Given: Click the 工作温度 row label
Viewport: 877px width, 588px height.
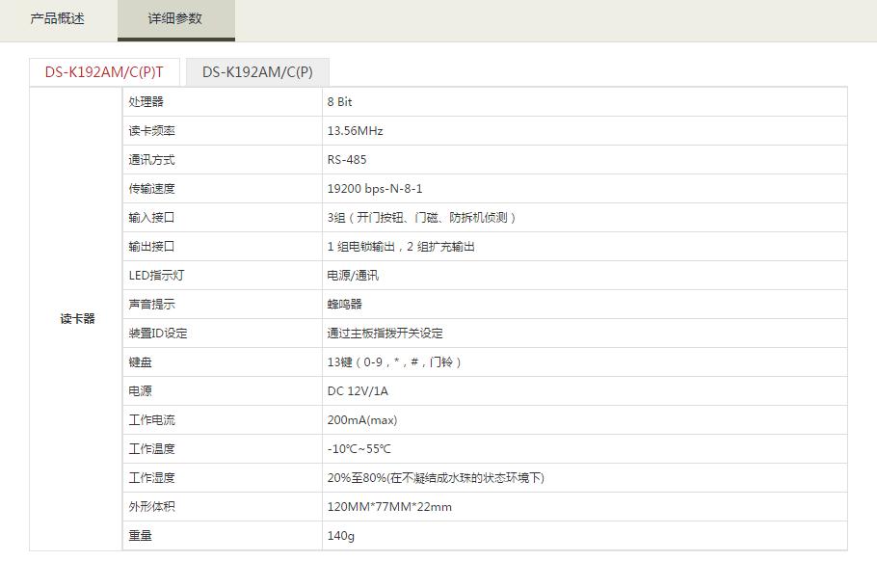Looking at the screenshot, I should coord(152,449).
